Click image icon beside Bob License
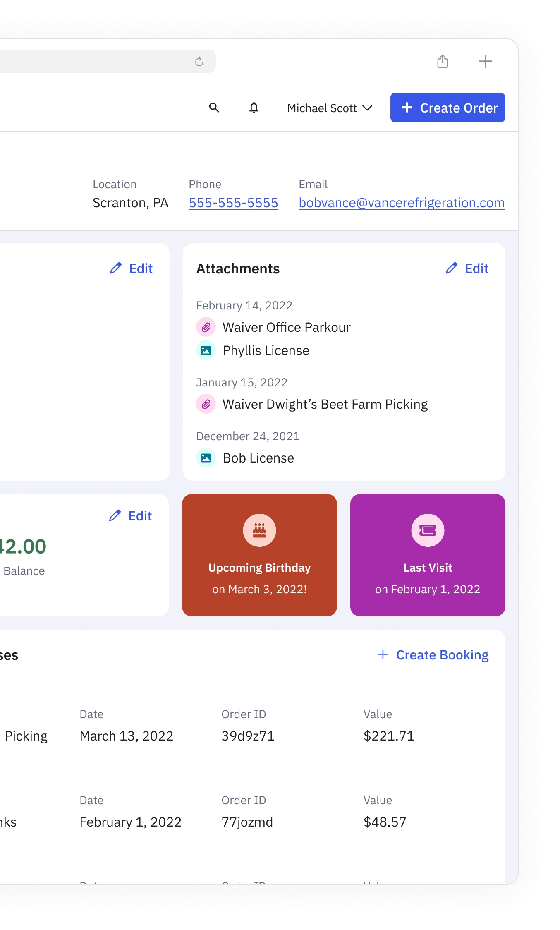The image size is (560, 930). tap(206, 458)
